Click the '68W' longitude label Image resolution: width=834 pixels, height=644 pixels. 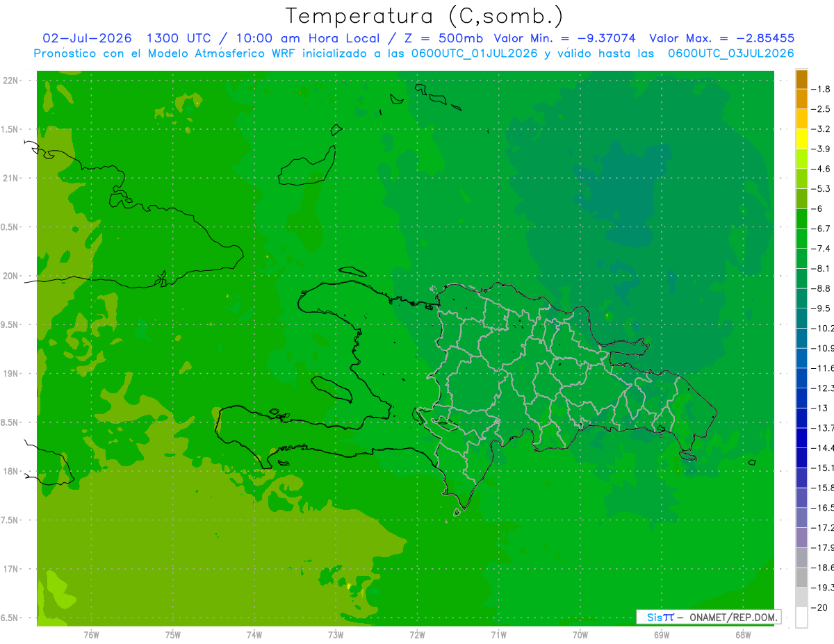point(743,634)
